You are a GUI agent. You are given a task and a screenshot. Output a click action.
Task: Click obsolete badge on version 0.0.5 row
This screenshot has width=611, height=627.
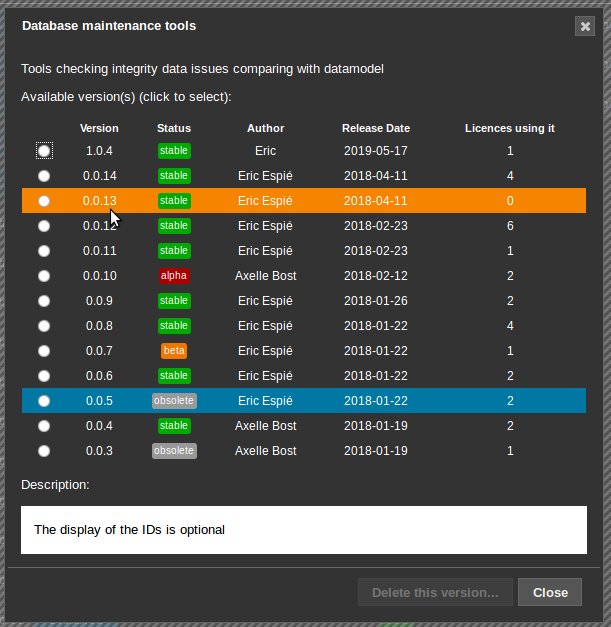pyautogui.click(x=174, y=401)
